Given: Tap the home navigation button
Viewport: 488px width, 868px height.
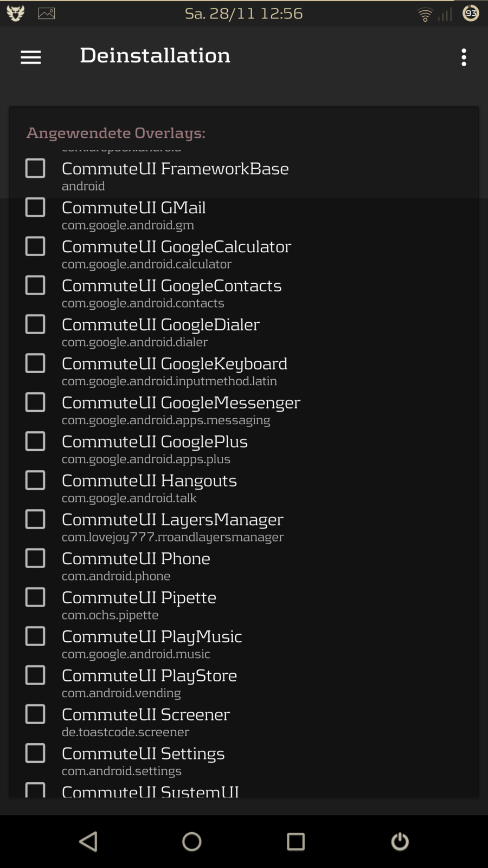Looking at the screenshot, I should tap(192, 841).
